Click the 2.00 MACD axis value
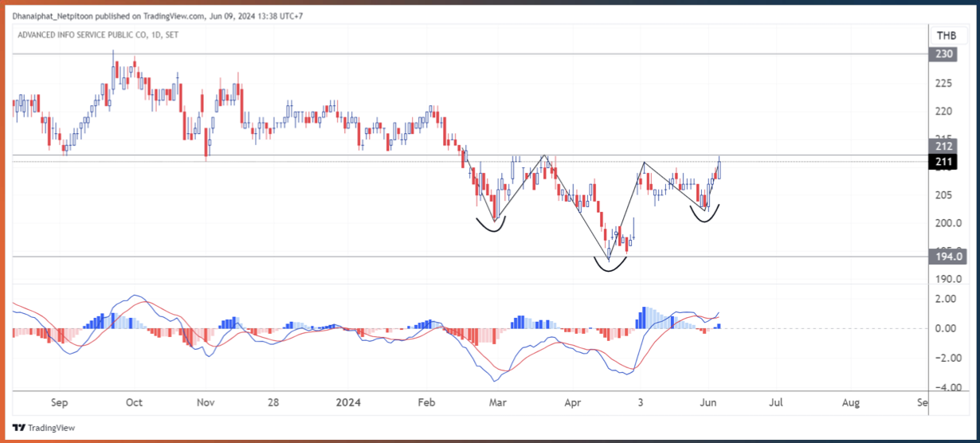 tap(946, 299)
